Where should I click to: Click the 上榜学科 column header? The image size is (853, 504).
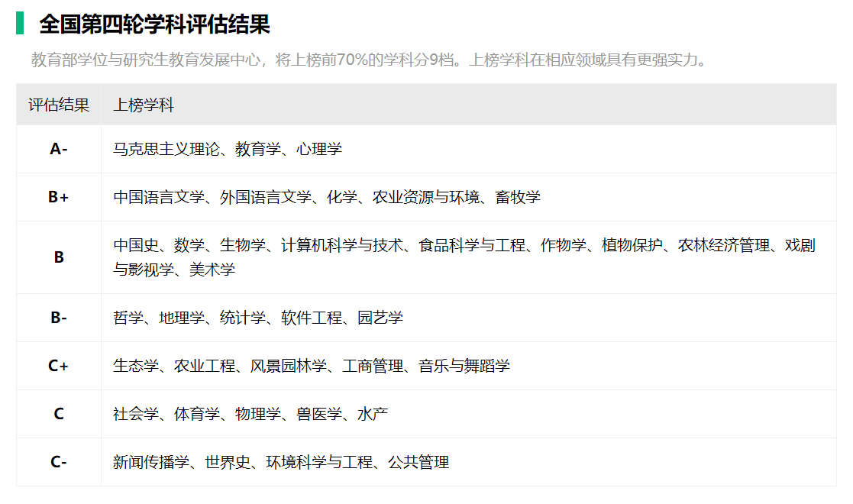point(144,105)
